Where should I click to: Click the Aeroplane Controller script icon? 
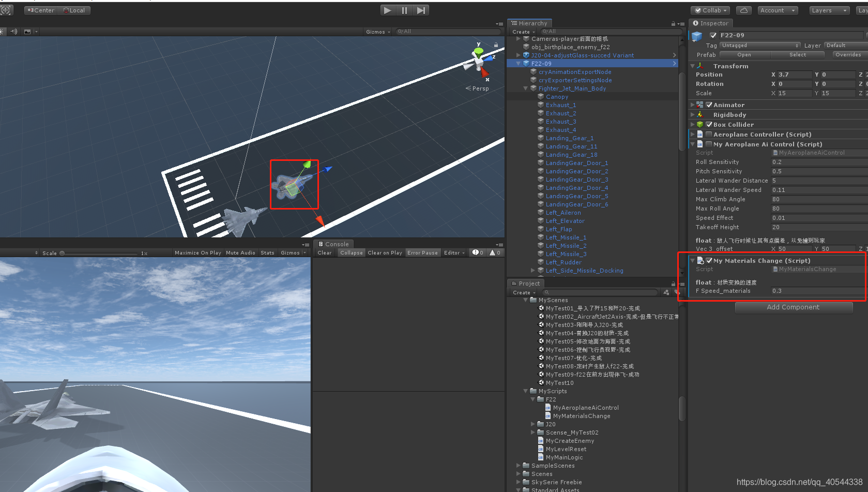700,135
